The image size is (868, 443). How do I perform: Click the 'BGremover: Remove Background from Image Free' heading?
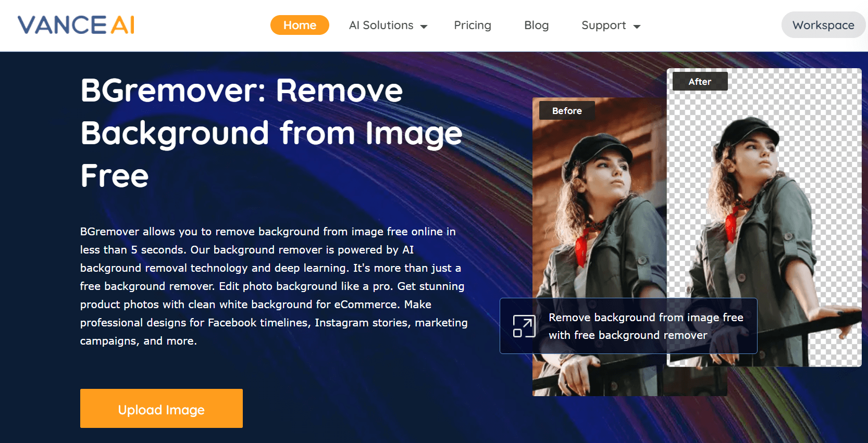[x=271, y=133]
